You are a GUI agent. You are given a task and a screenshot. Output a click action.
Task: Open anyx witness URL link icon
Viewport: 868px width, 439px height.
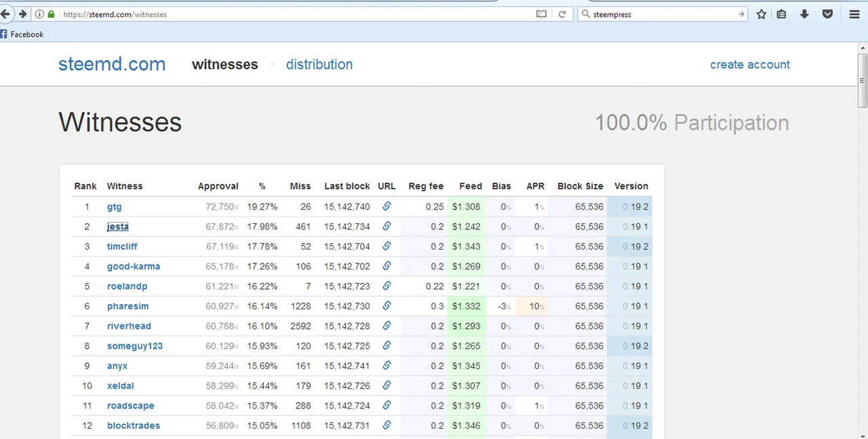387,366
